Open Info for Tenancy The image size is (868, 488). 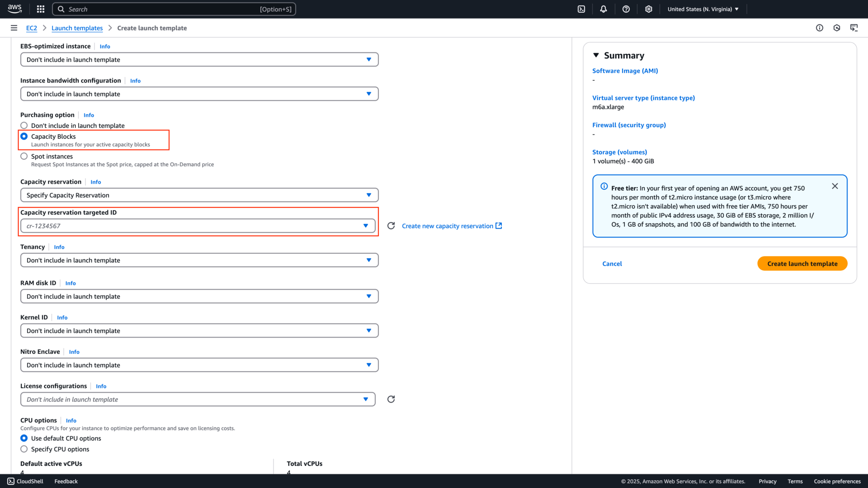coord(59,247)
